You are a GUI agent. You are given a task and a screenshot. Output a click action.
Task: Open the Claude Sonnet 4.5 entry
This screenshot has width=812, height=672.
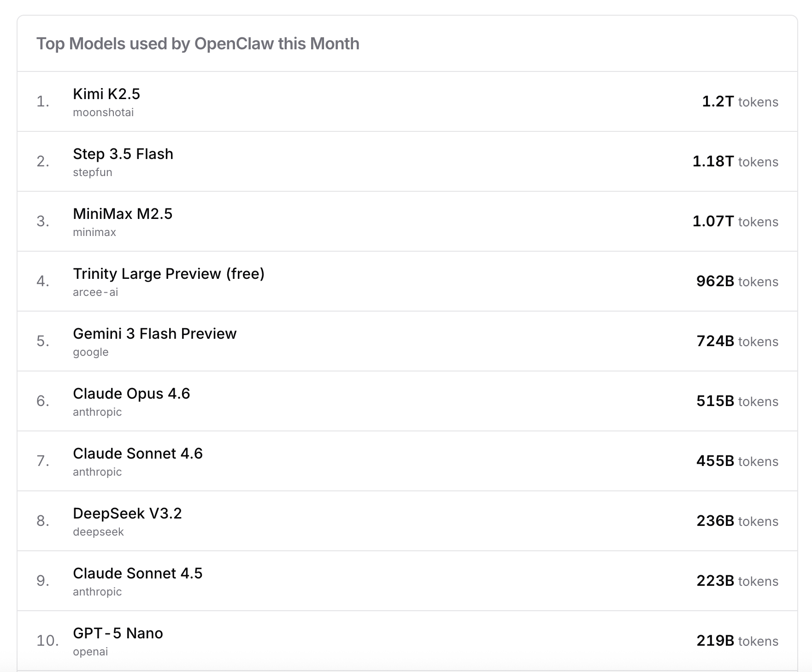138,573
